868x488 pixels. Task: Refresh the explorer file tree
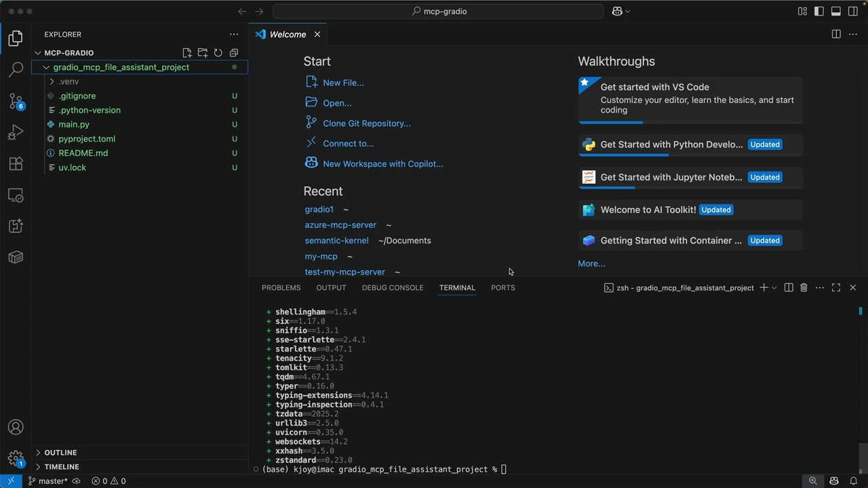[x=218, y=53]
